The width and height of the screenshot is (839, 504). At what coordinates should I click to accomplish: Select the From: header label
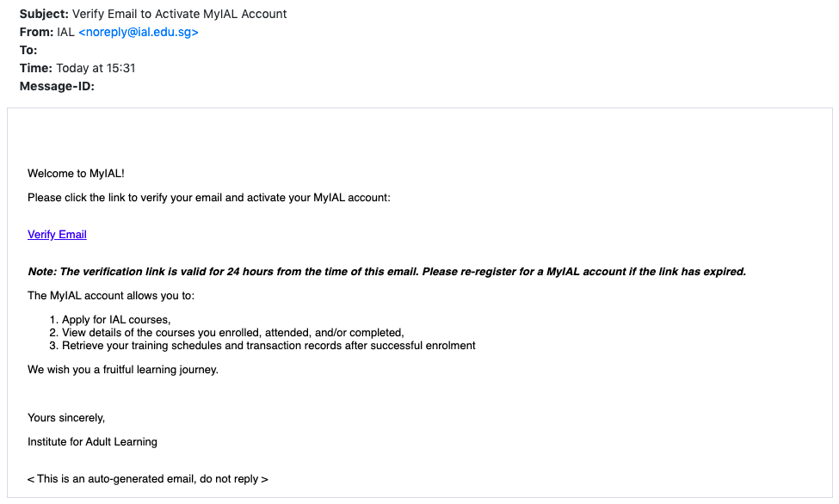[36, 32]
